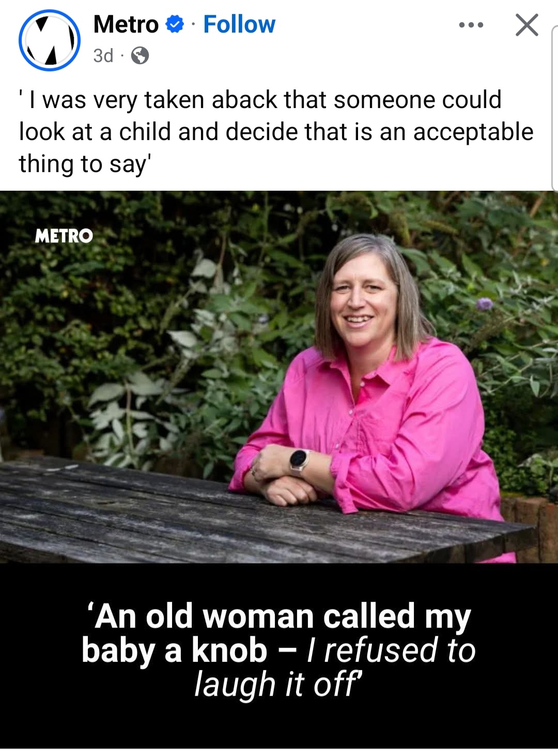Open the Metro page name link

click(x=126, y=24)
